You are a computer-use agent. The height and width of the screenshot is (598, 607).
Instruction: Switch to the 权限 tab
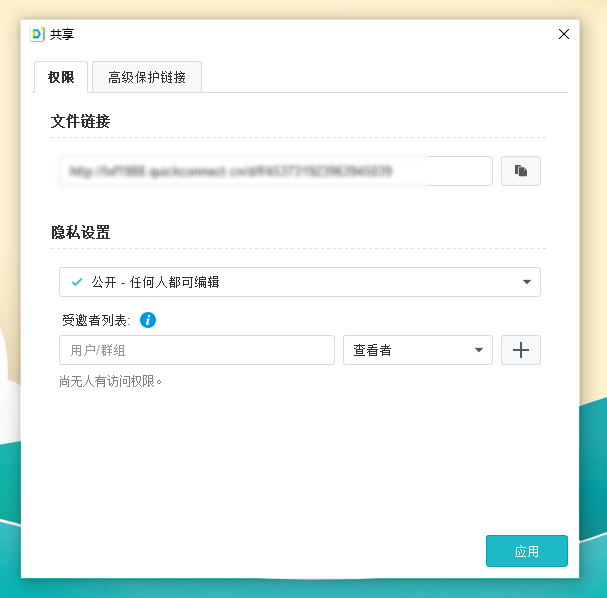(61, 77)
